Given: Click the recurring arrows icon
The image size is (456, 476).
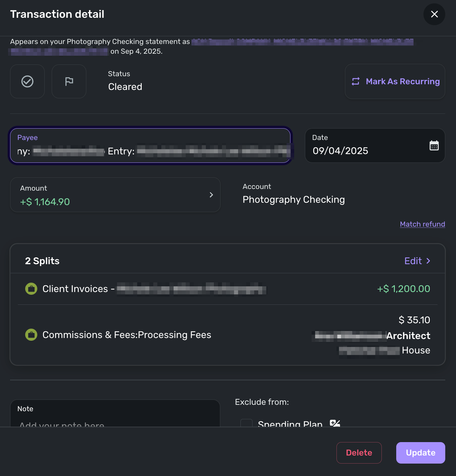Looking at the screenshot, I should click(x=356, y=82).
